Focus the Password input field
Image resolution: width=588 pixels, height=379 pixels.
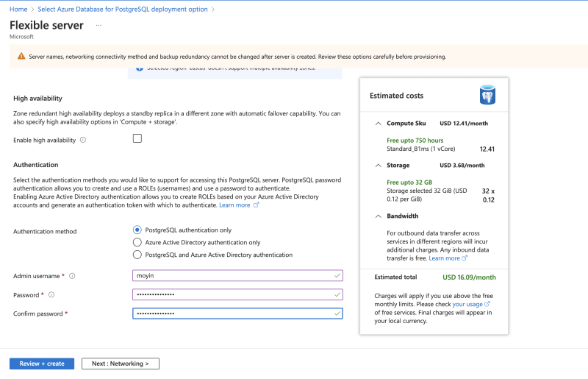pyautogui.click(x=237, y=294)
